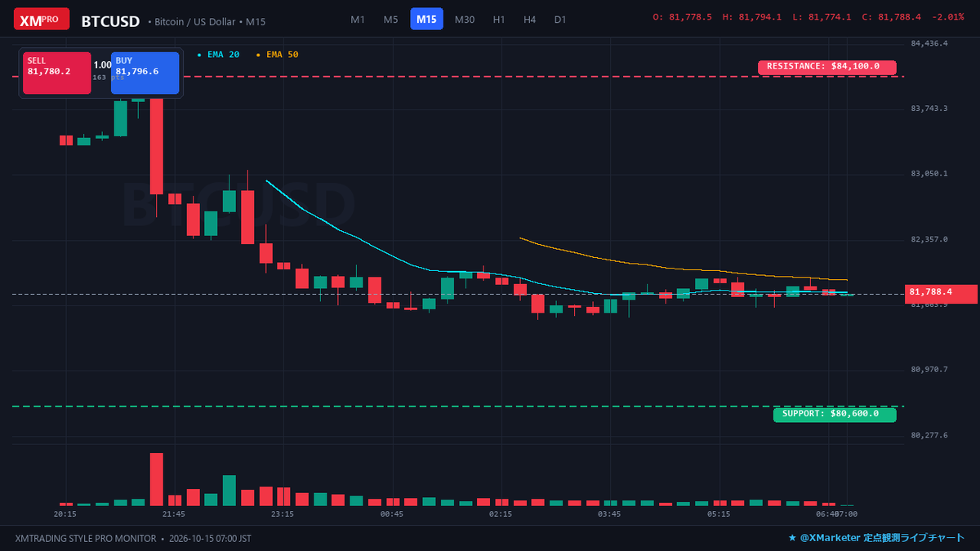Click the current price tag 81,788.4
Screen dimensions: 980x551
(941, 294)
